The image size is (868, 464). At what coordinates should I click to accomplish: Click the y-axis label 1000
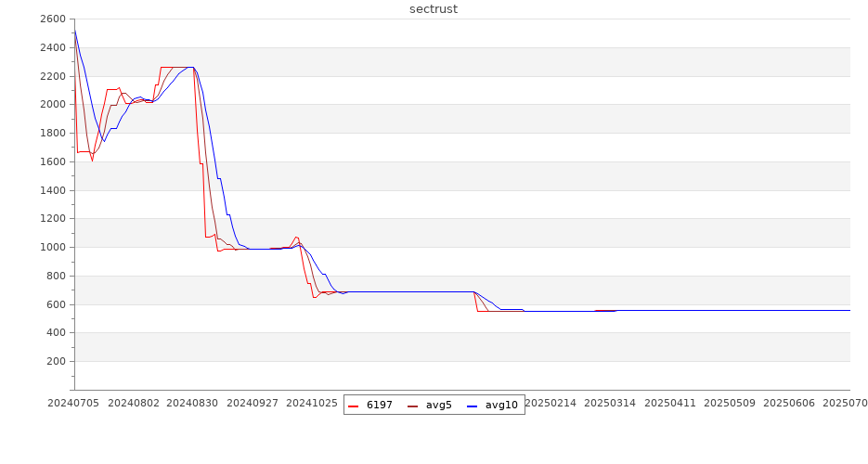(53, 247)
